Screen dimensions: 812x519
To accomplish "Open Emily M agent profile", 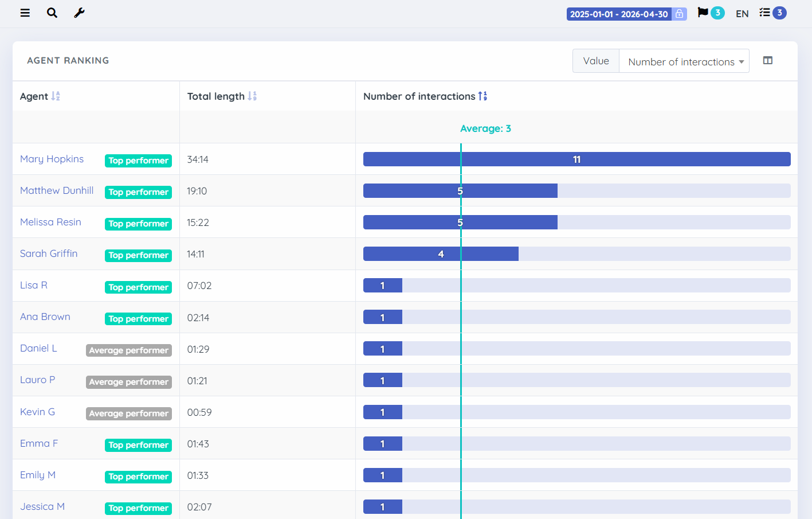I will 38,475.
